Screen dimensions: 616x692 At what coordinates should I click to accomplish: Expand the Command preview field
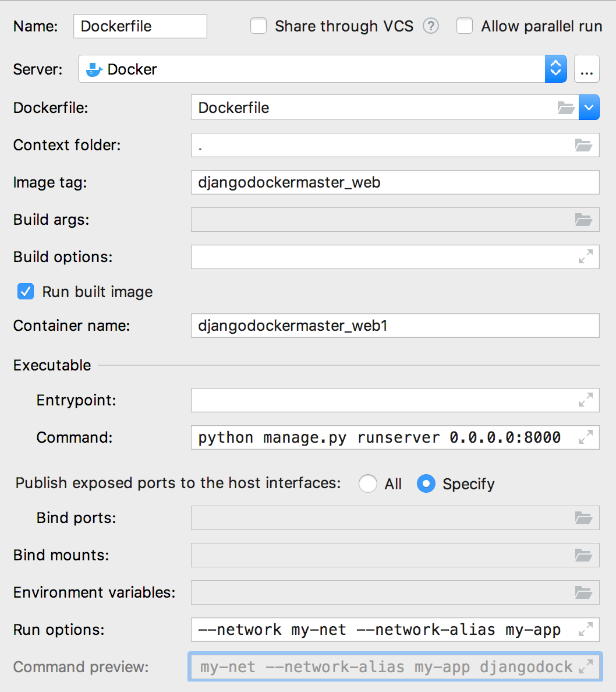point(586,666)
